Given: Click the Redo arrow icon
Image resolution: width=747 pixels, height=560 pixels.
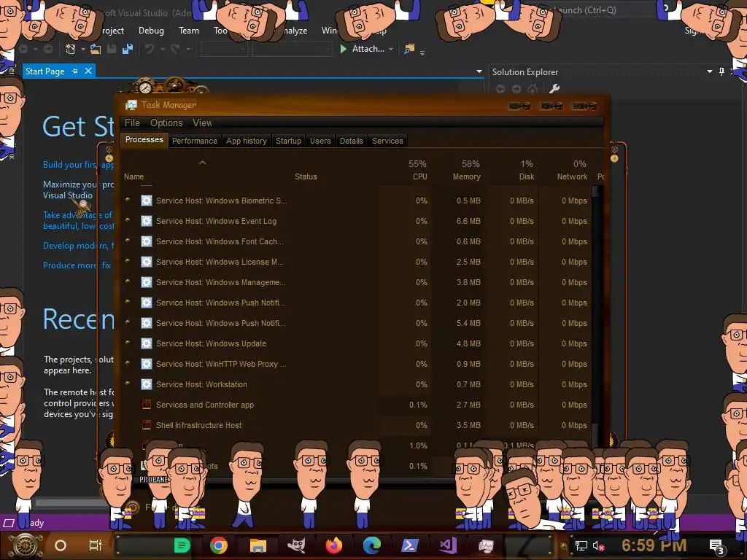Looking at the screenshot, I should click(175, 49).
